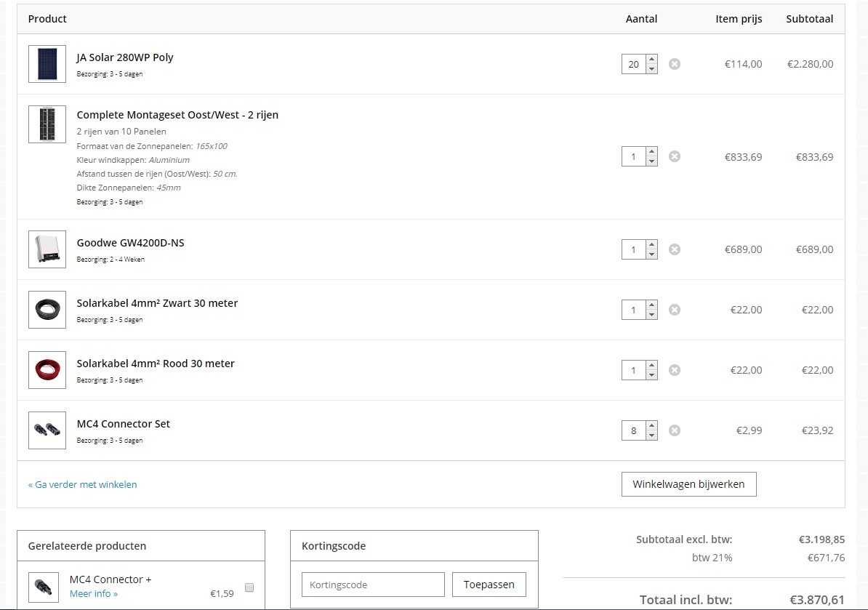This screenshot has width=868, height=610.
Task: Tick the MC4 Connector + related product checkbox
Action: (x=249, y=587)
